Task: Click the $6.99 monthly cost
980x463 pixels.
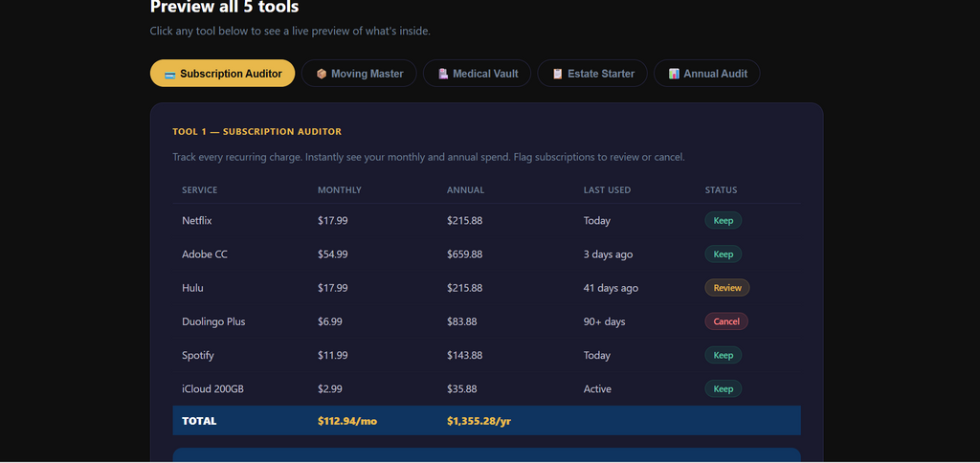Action: (330, 321)
